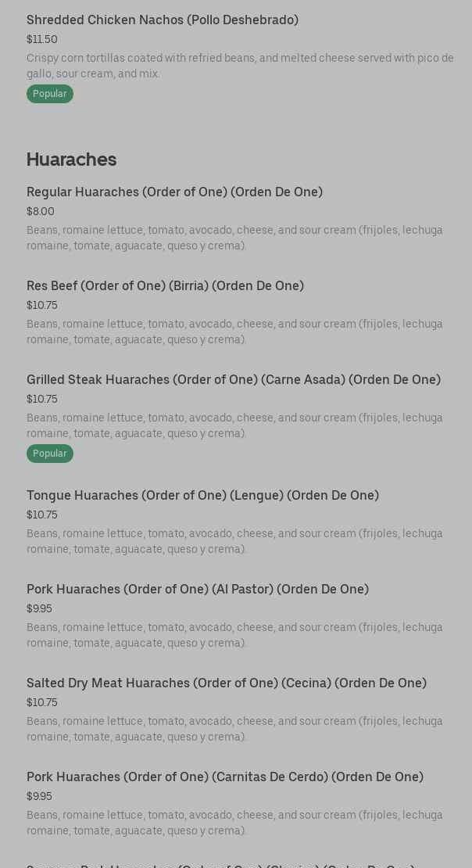Choose the Tongue Huaraches (Lengue) item
The height and width of the screenshot is (868, 472).
[202, 496]
